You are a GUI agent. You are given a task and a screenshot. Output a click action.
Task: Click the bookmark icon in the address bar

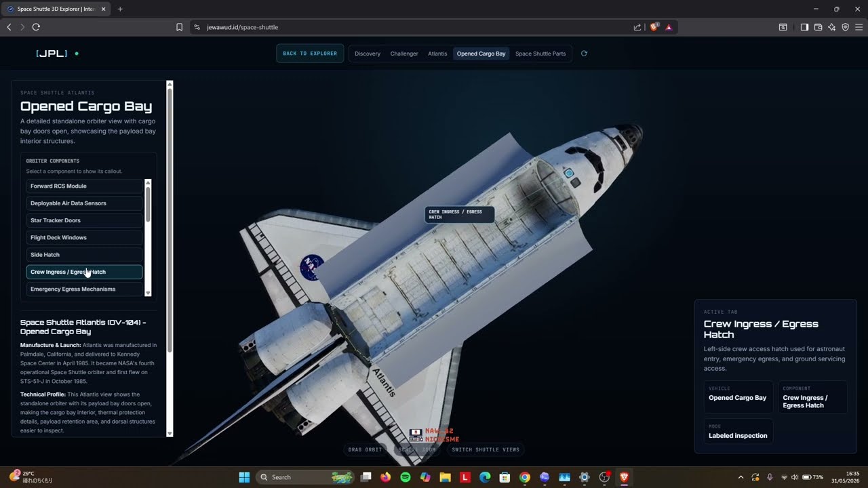(x=180, y=27)
